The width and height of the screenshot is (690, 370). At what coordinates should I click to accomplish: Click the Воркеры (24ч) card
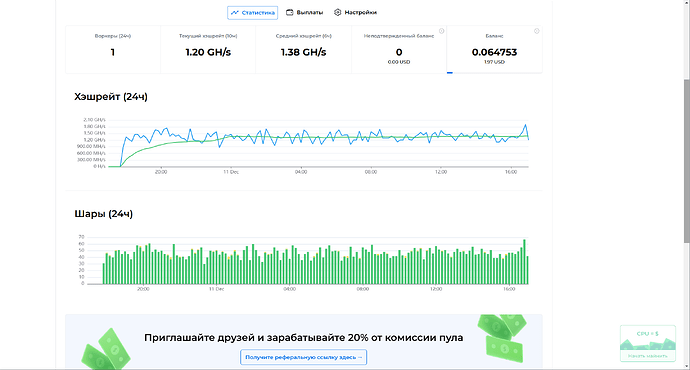(x=113, y=49)
